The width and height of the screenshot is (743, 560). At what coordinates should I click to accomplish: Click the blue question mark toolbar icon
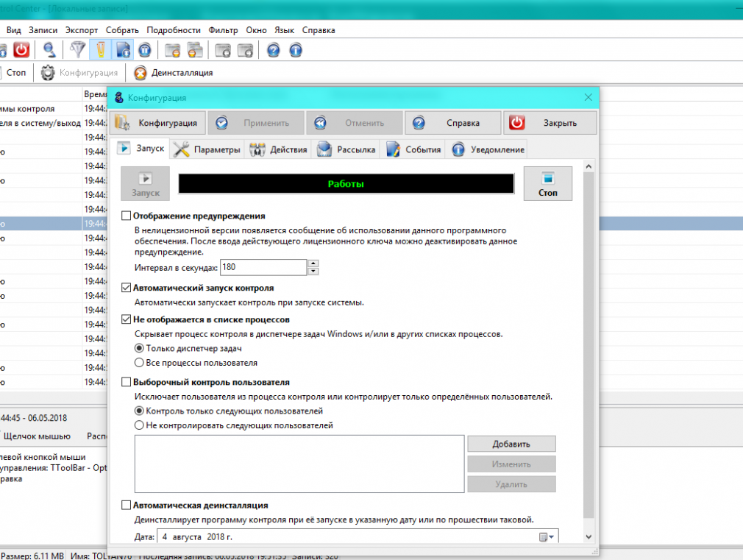coord(274,50)
